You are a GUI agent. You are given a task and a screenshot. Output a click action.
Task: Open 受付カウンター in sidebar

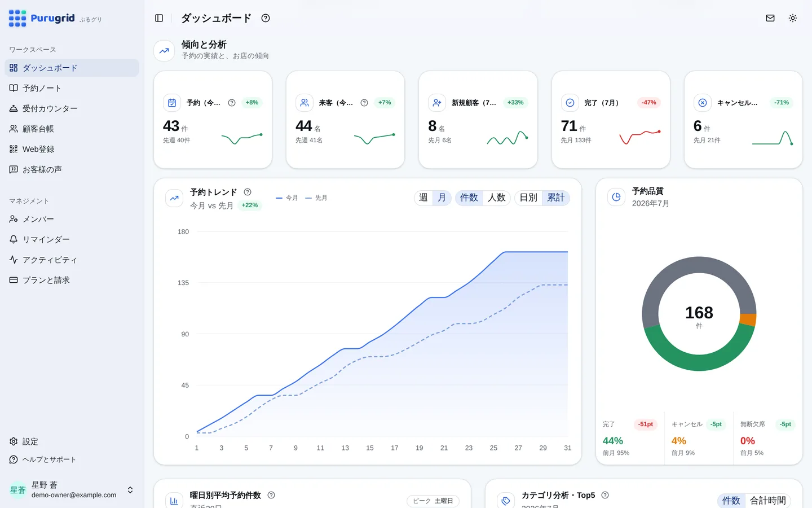point(72,108)
